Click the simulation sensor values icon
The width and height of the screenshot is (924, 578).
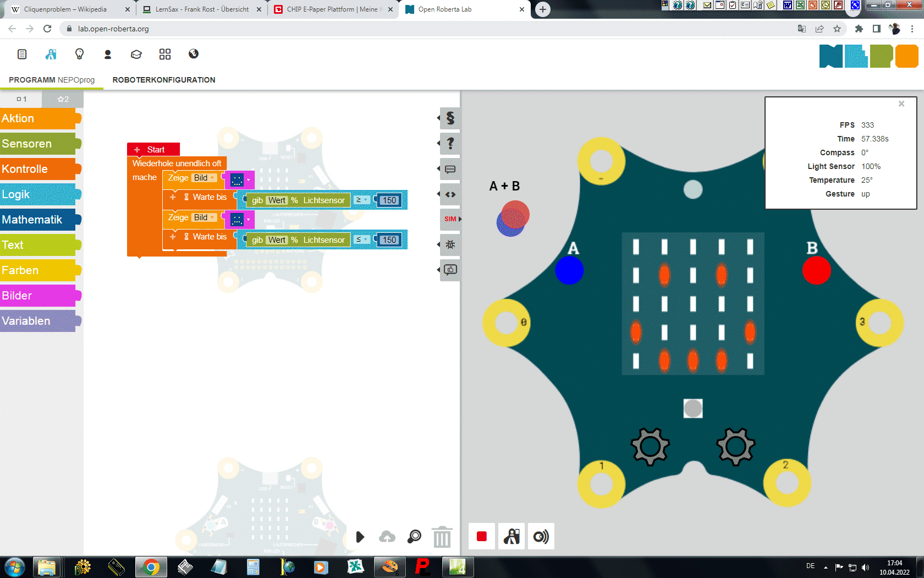(x=541, y=536)
